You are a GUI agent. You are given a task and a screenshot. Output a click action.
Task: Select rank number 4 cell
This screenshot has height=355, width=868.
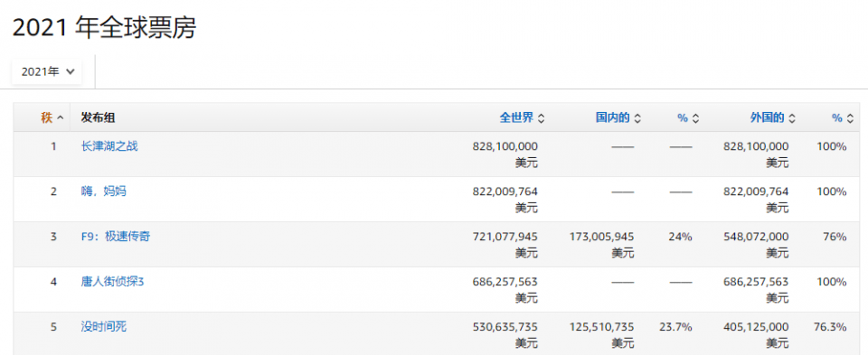[53, 282]
